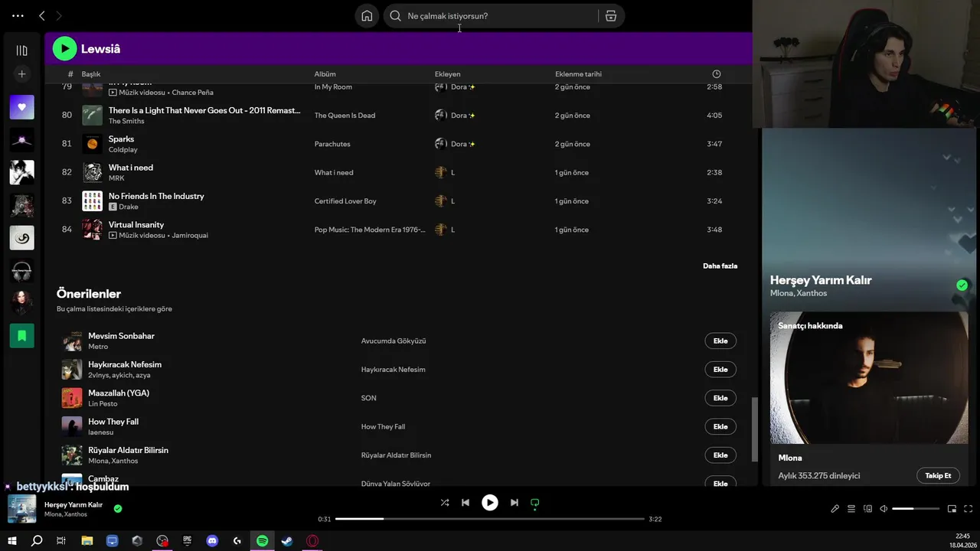Click Maazallah (YGA) cover thumbnail
The image size is (980, 551).
coord(72,398)
